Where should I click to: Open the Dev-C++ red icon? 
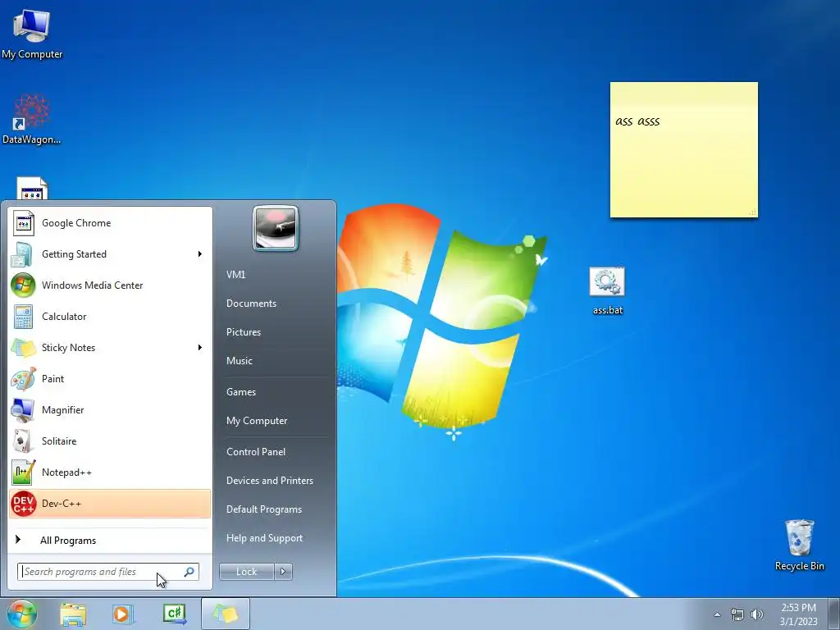[x=23, y=504]
